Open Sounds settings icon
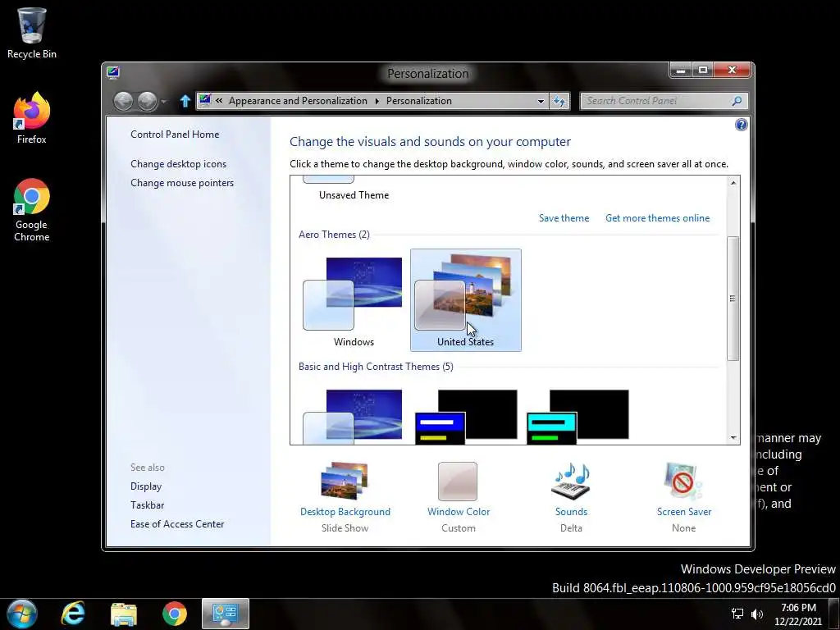This screenshot has width=840, height=630. pos(571,481)
